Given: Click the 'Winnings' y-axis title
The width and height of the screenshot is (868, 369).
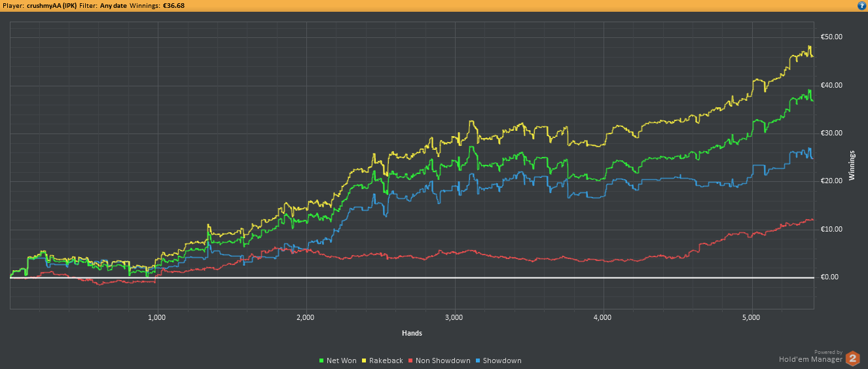Looking at the screenshot, I should (852, 166).
